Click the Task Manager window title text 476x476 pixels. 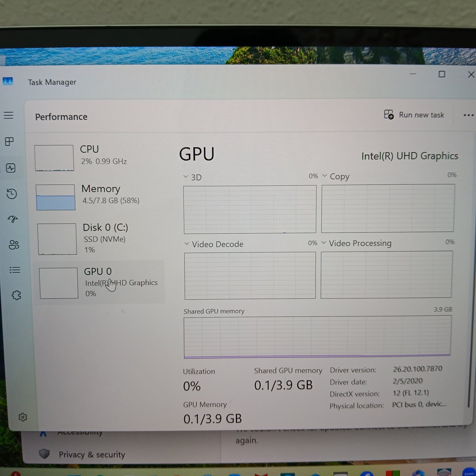52,82
